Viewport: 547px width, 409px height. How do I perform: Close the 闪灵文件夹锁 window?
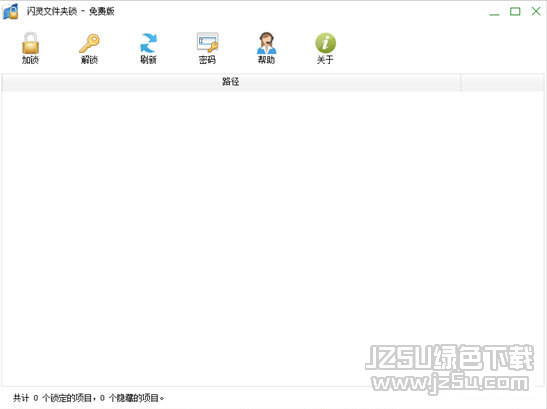(536, 11)
